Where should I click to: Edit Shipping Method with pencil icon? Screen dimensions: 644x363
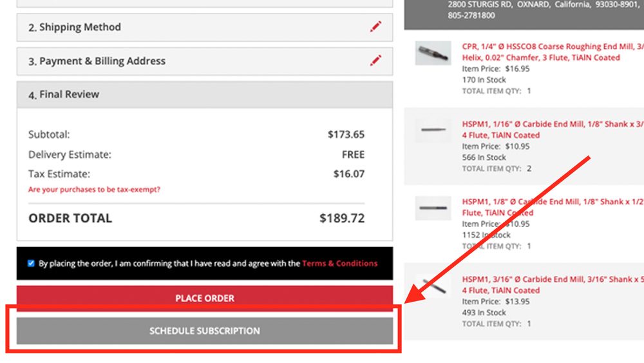coord(375,26)
